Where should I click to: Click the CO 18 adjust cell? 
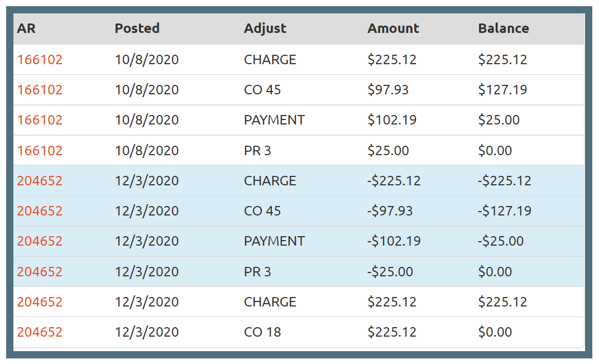[262, 332]
